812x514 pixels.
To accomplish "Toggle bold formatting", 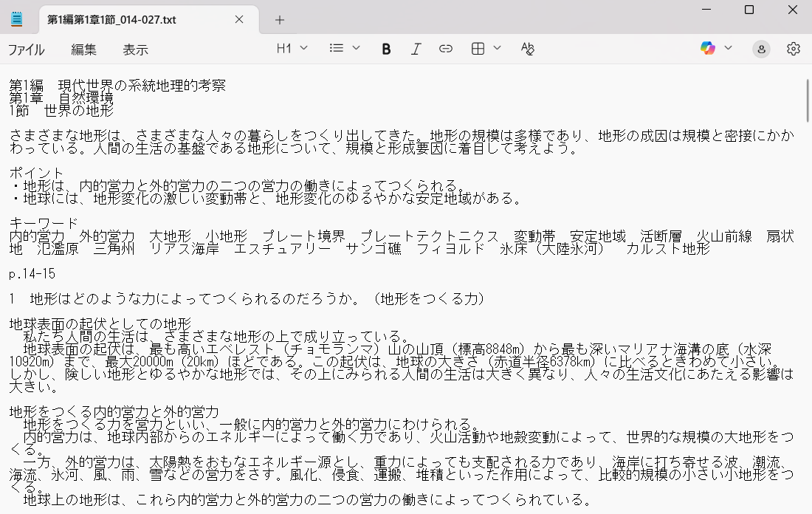I will [x=386, y=49].
